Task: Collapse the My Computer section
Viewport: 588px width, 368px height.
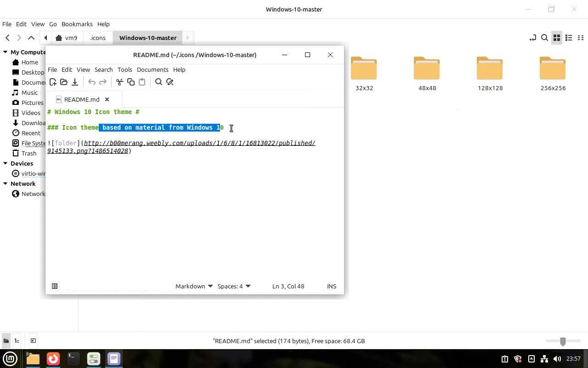Action: 6,52
